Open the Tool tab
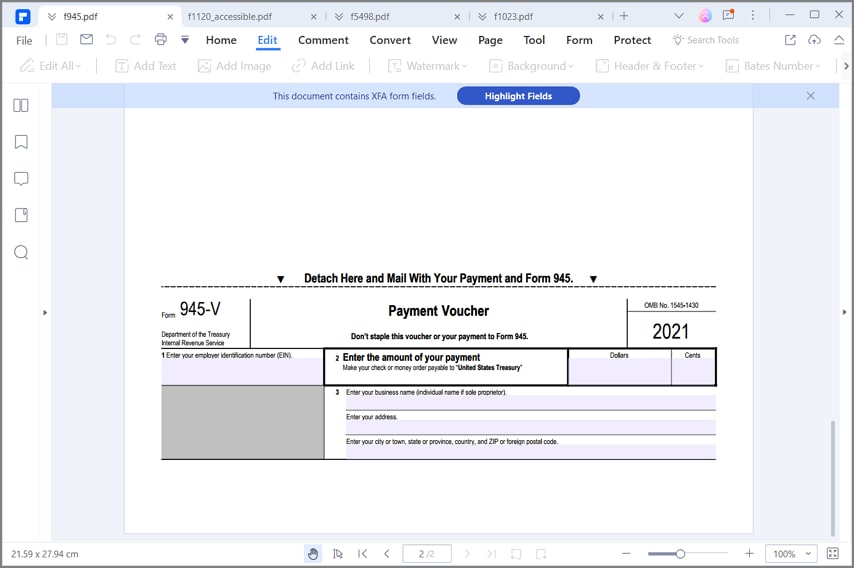854x568 pixels. (x=534, y=40)
